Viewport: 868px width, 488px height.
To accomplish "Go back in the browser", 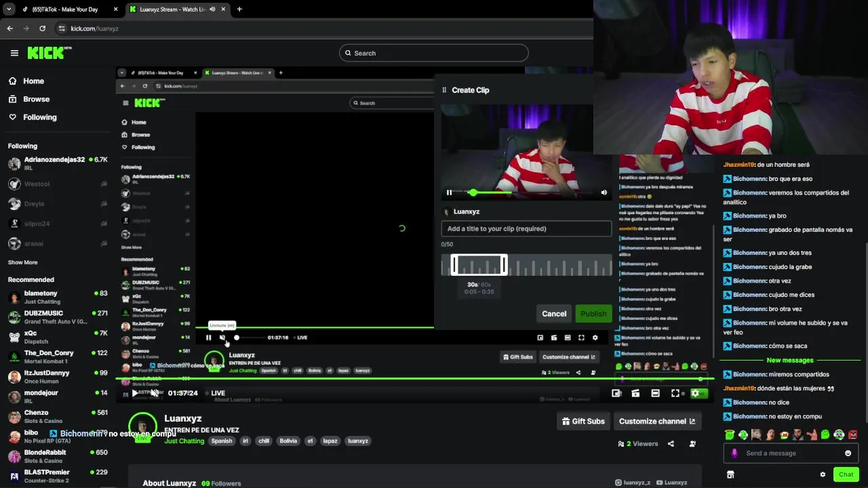I will pos(10,28).
